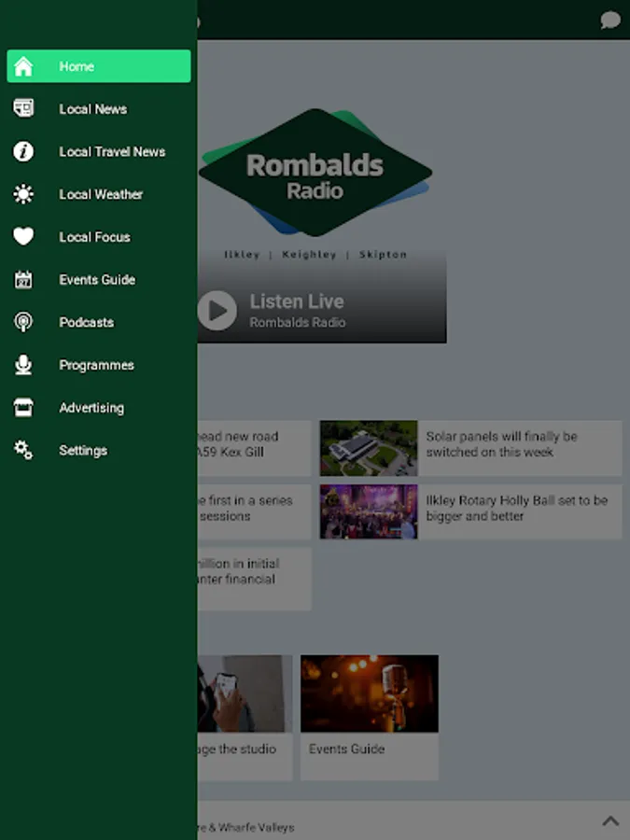
Task: Tap the Local Weather sun icon
Action: (x=23, y=194)
